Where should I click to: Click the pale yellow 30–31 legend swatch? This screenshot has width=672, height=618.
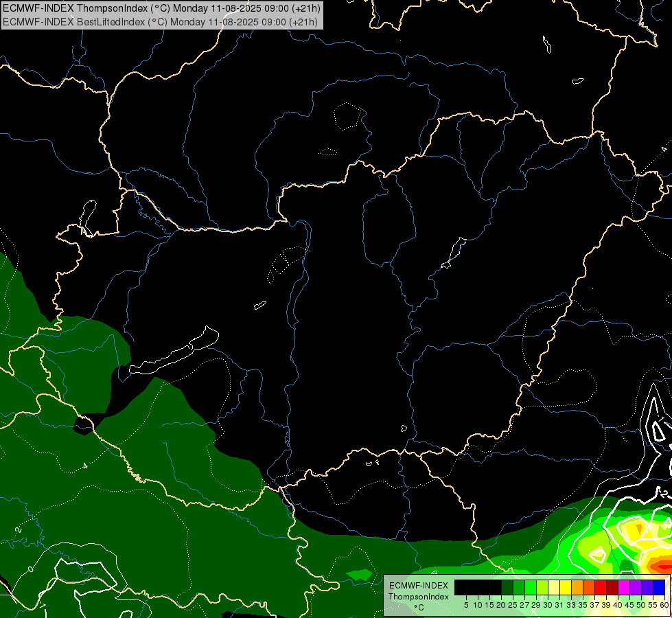click(554, 588)
